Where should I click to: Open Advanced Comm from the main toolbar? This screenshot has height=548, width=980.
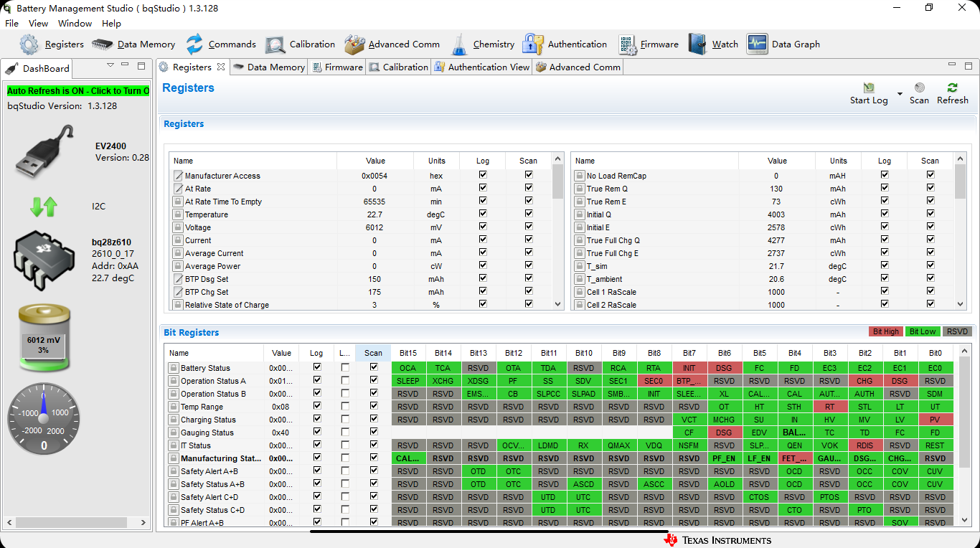[392, 44]
